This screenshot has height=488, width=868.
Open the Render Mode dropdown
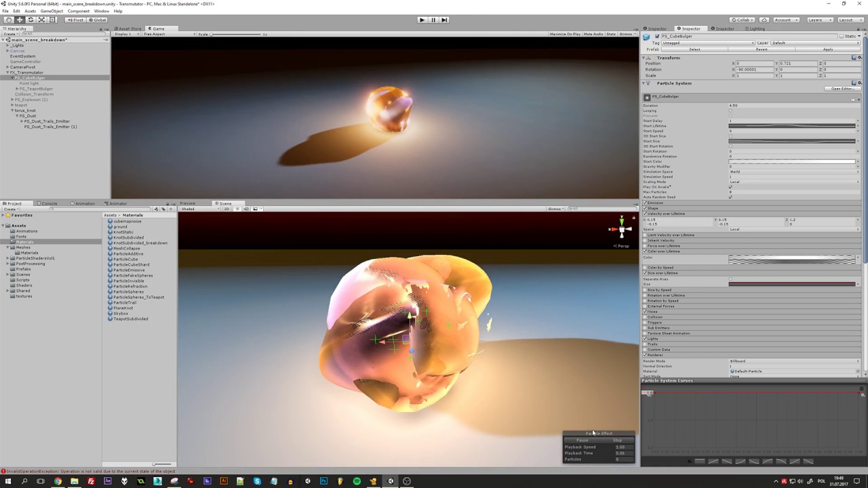(793, 361)
